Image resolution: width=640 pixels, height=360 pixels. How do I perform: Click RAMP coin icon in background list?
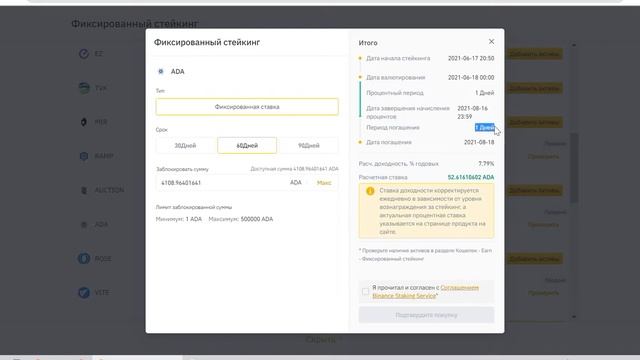(84, 156)
